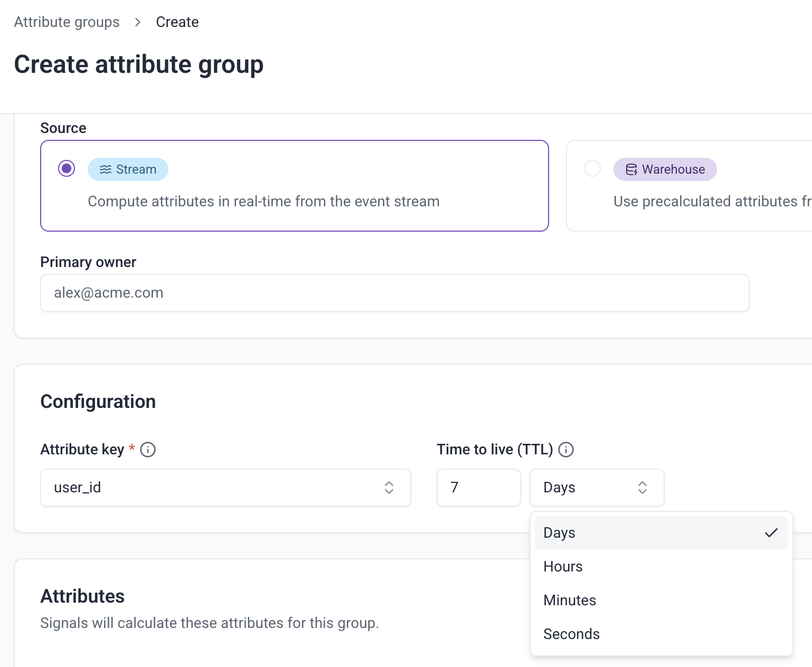Focus the Primary owner email field
Image resolution: width=812 pixels, height=667 pixels.
click(x=395, y=293)
